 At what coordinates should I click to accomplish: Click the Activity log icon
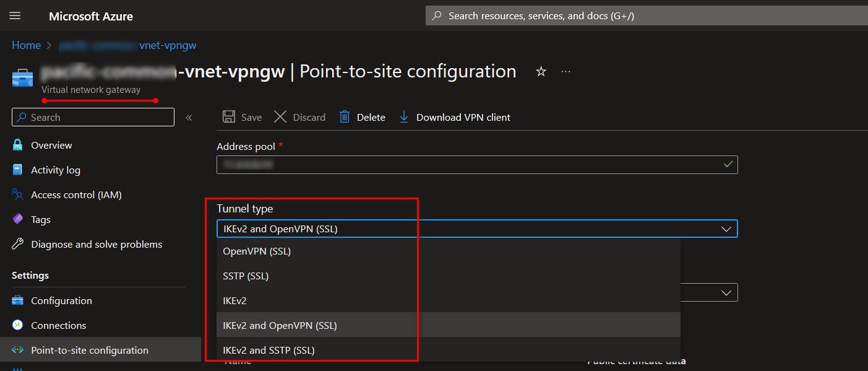pos(18,170)
